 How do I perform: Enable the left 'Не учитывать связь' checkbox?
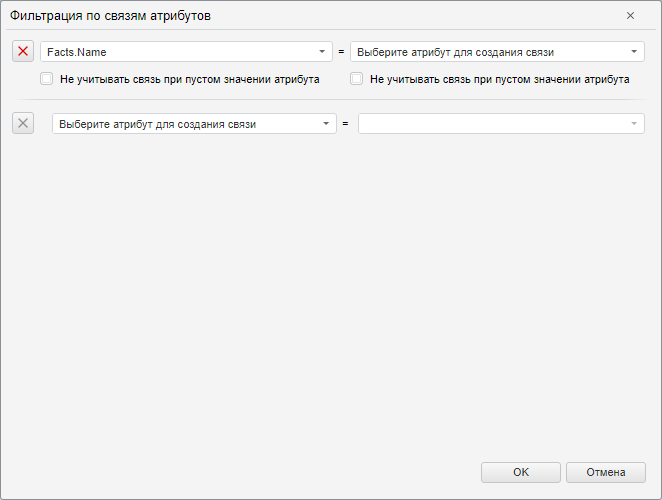[46, 79]
